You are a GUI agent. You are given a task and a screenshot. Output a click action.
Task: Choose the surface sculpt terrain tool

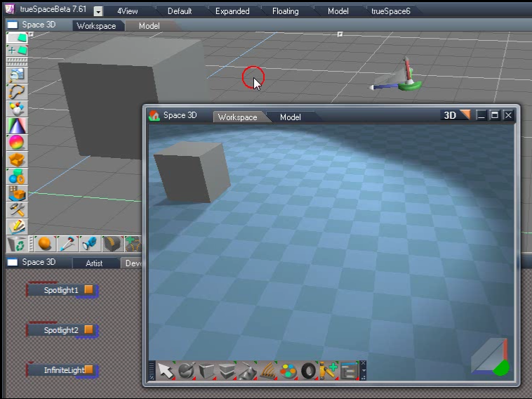[x=247, y=371]
